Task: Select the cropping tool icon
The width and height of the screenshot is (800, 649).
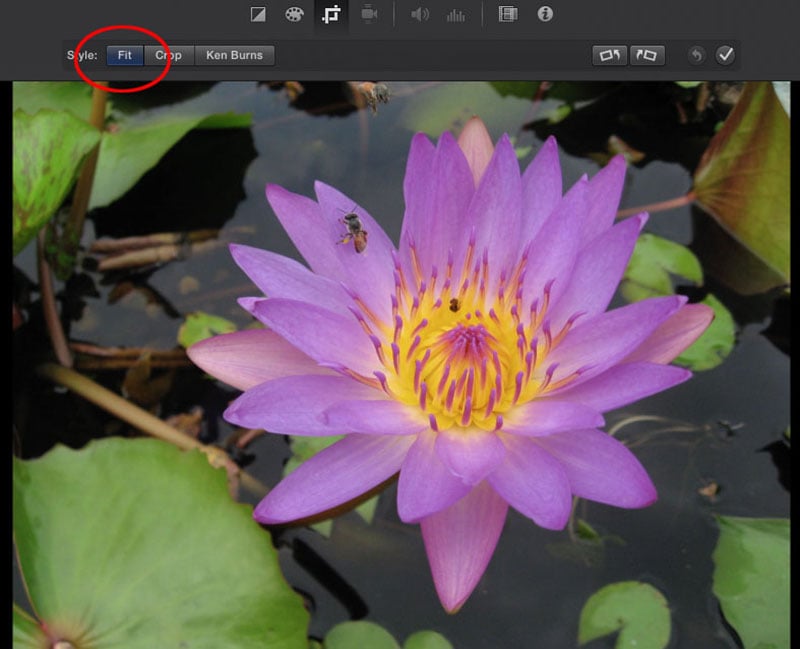Action: (331, 14)
